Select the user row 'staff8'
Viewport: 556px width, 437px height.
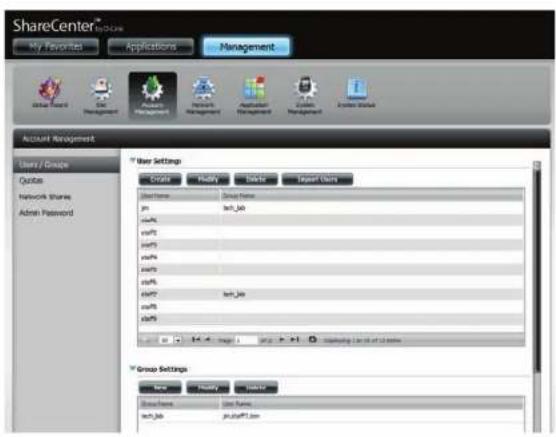pos(331,306)
